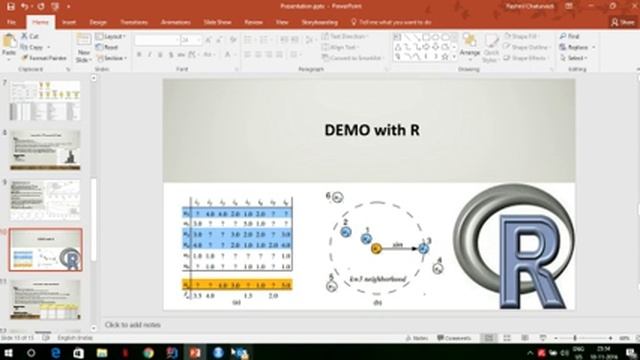Viewport: 640px width, 360px height.
Task: Toggle Italic formatting
Action: (x=149, y=54)
